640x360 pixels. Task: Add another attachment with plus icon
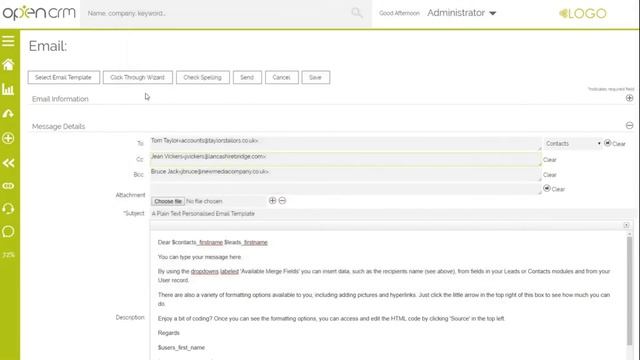pos(273,201)
